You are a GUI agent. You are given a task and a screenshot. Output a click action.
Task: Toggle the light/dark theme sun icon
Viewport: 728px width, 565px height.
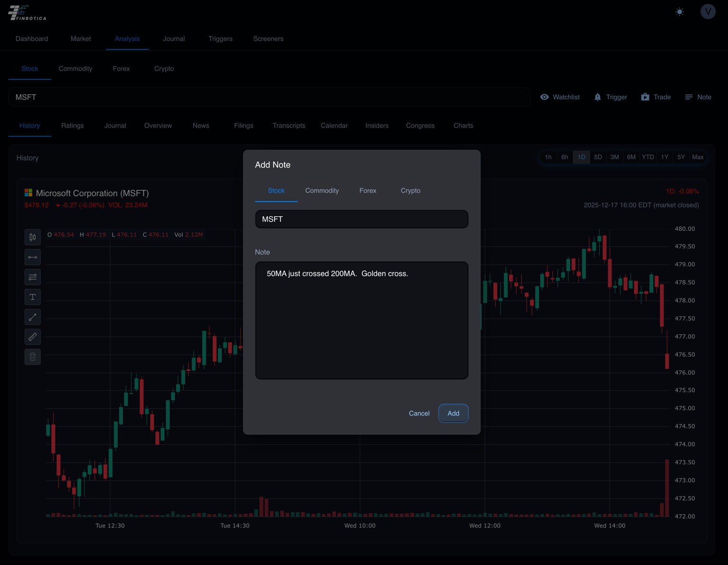click(680, 12)
